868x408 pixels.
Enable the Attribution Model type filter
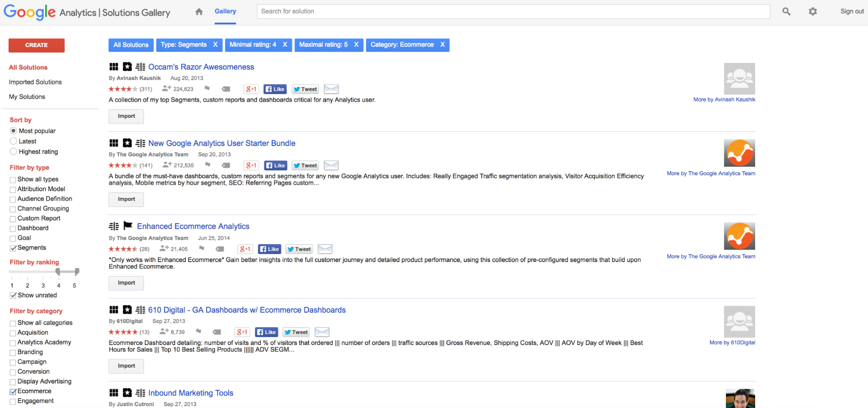point(13,189)
